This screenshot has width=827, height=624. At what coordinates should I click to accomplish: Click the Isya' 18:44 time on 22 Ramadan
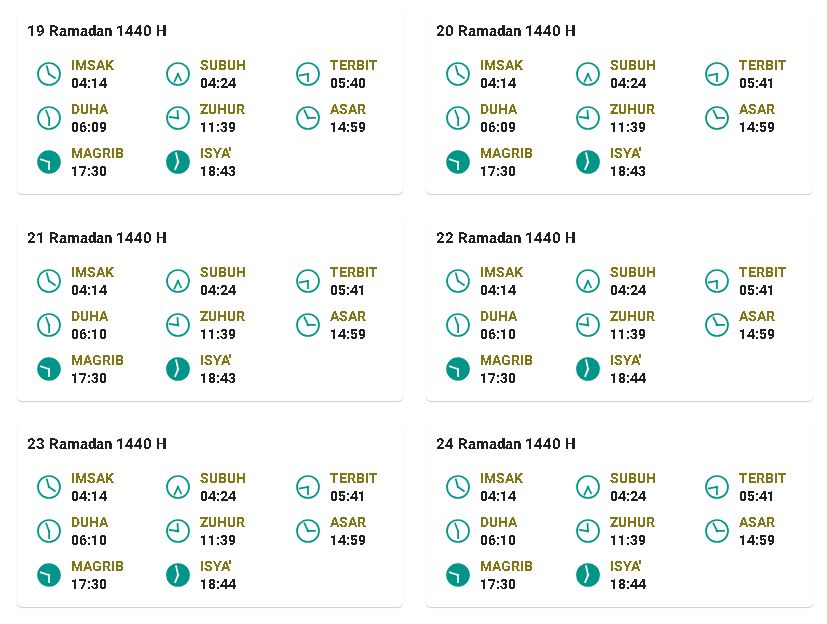coord(628,378)
